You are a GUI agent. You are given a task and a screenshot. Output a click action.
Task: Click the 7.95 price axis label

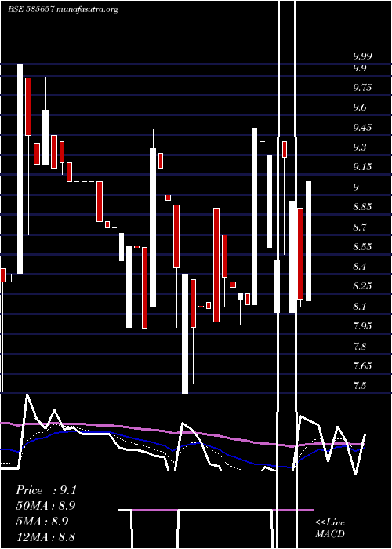click(x=362, y=326)
